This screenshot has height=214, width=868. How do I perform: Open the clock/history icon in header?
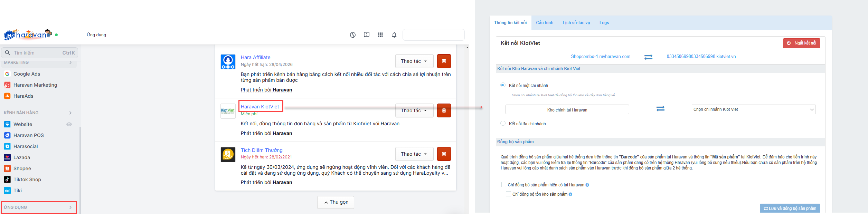coord(353,35)
